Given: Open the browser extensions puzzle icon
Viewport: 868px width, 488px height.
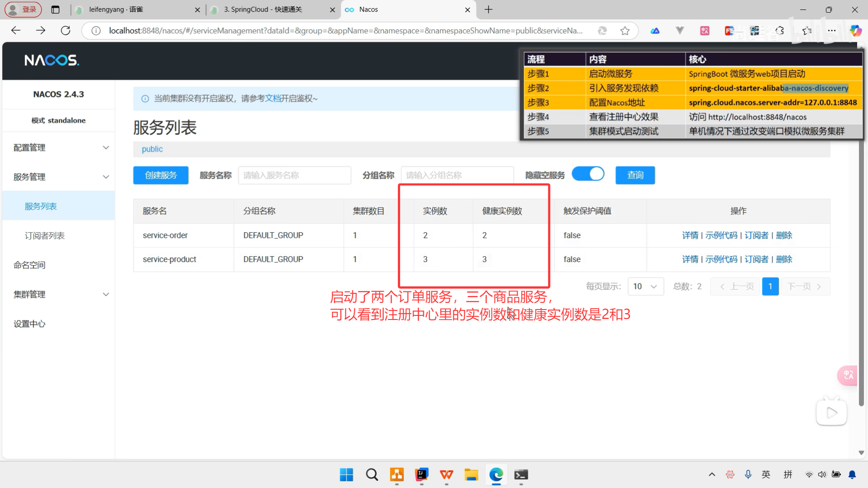Looking at the screenshot, I should pyautogui.click(x=779, y=30).
